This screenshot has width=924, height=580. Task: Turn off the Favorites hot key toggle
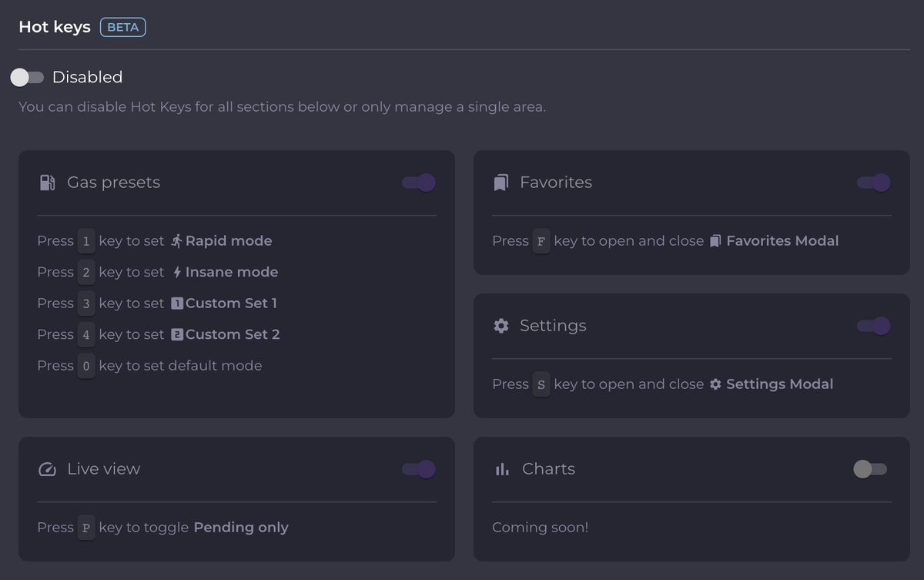point(874,183)
